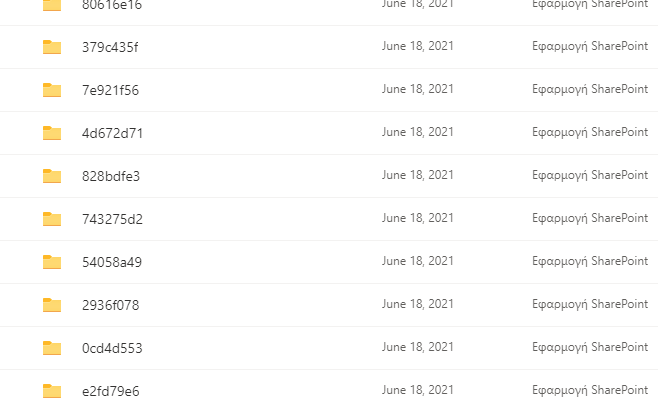The image size is (658, 409).
Task: Click the 4d672d71 folder name
Action: tap(112, 133)
